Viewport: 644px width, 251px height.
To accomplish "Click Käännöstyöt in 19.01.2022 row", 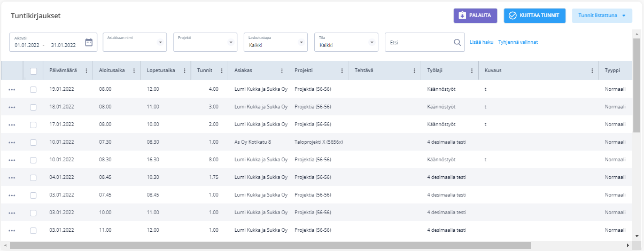I will [x=441, y=89].
